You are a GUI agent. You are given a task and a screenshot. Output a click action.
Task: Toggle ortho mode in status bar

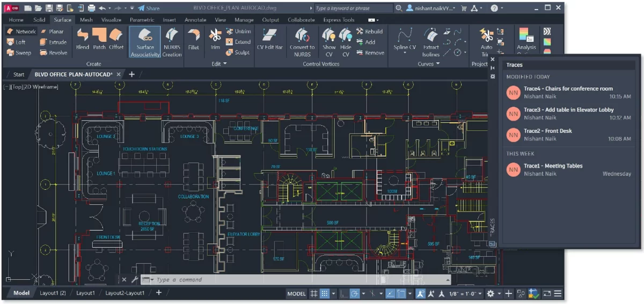coord(344,293)
